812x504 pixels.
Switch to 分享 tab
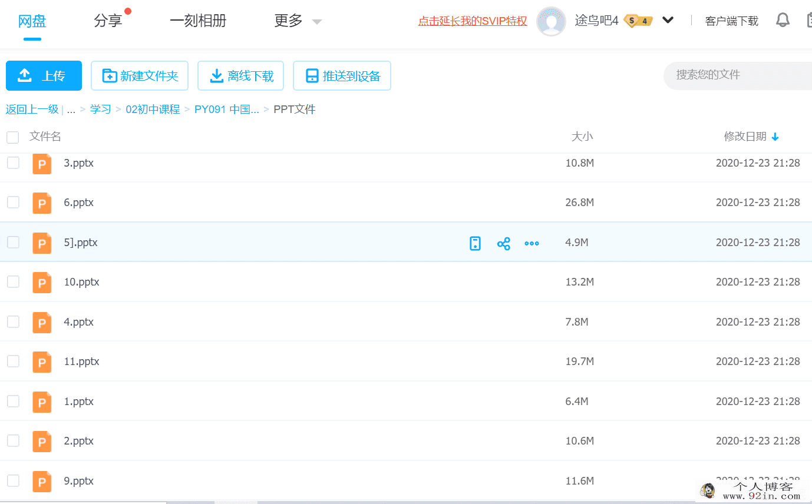click(x=108, y=21)
